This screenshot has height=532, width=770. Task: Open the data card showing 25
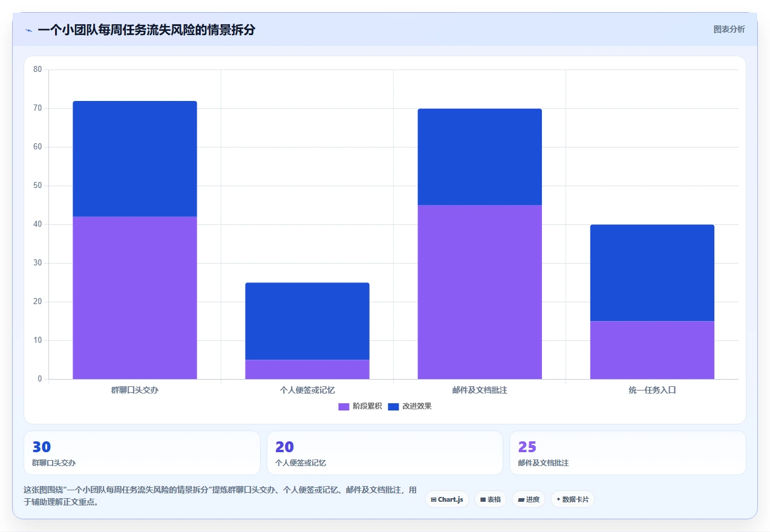point(628,453)
